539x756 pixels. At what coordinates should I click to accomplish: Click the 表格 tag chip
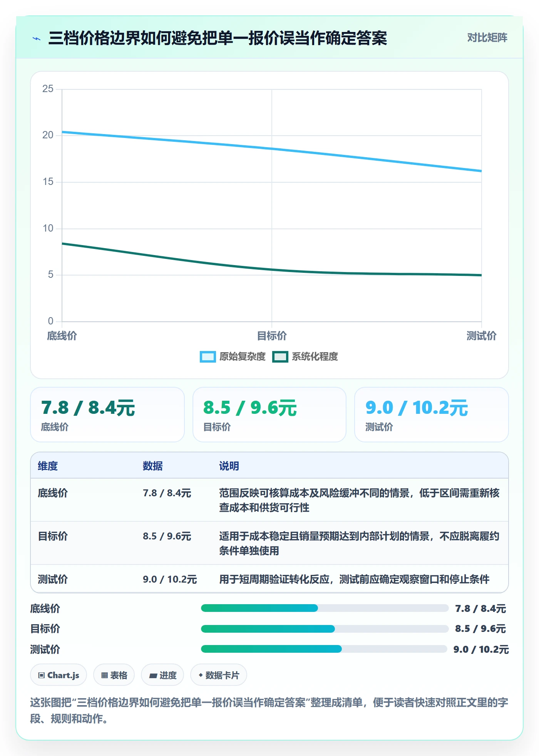[114, 675]
